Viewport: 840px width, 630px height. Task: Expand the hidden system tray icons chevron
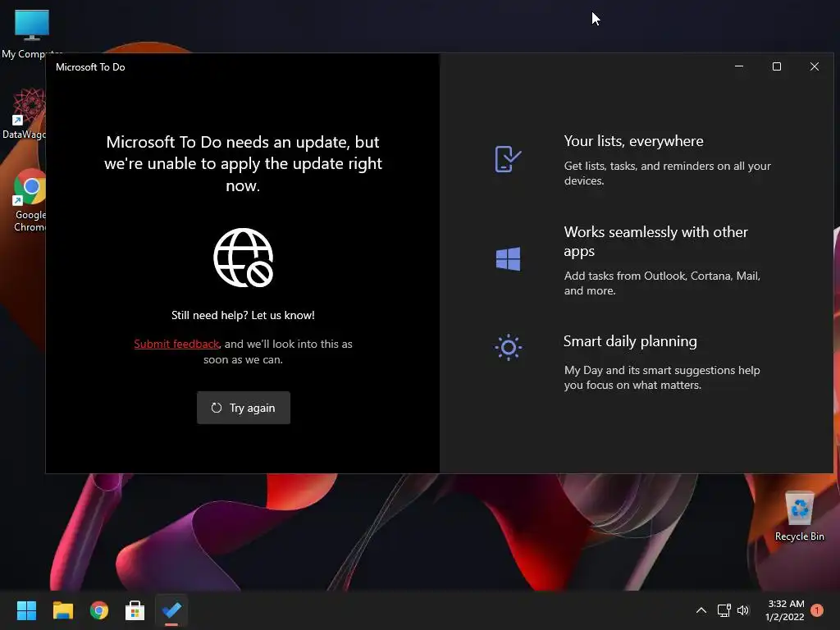tap(701, 610)
